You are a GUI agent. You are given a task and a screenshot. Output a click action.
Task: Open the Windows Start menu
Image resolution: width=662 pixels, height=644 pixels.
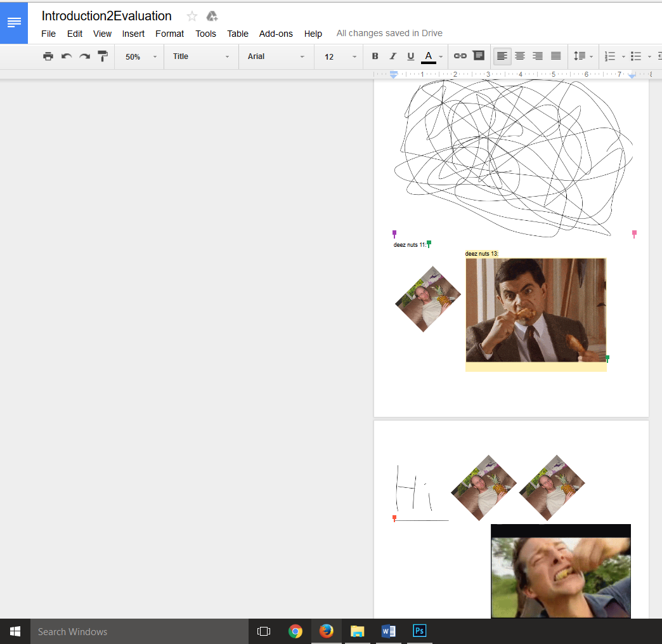coord(15,631)
